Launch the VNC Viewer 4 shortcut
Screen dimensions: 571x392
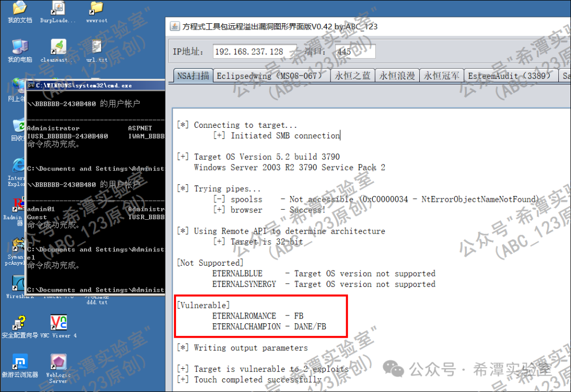point(58,326)
